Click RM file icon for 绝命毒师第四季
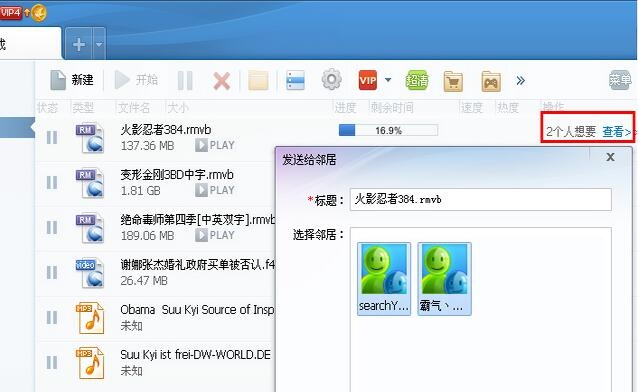This screenshot has height=392, width=638. coord(90,228)
